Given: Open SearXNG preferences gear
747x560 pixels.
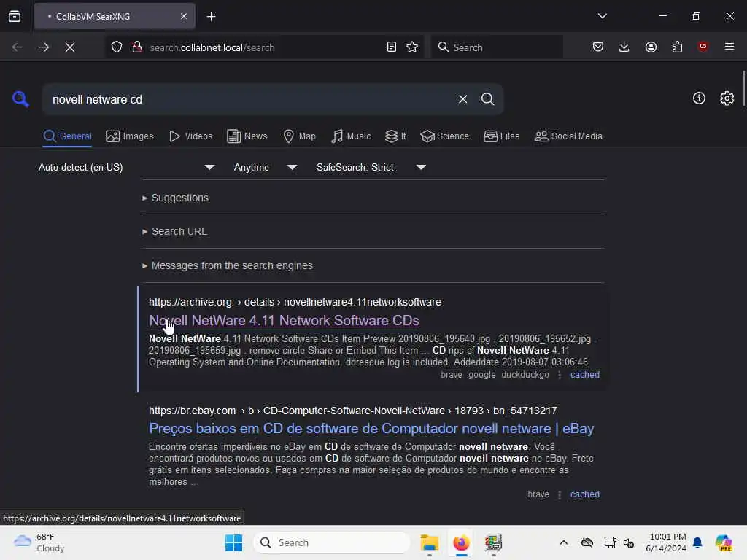Looking at the screenshot, I should tap(727, 98).
